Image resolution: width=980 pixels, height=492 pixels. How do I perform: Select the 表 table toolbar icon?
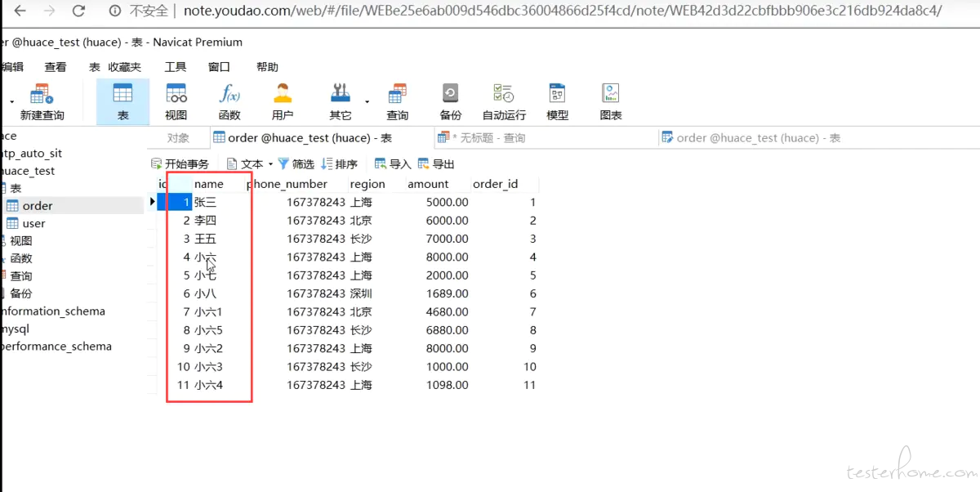coord(122,101)
